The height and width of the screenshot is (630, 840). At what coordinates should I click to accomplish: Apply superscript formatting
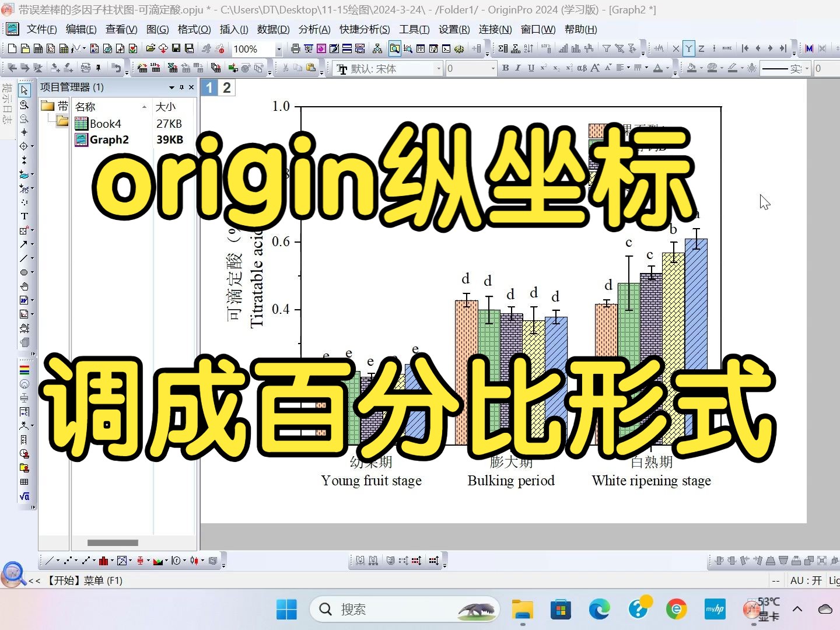pyautogui.click(x=544, y=68)
